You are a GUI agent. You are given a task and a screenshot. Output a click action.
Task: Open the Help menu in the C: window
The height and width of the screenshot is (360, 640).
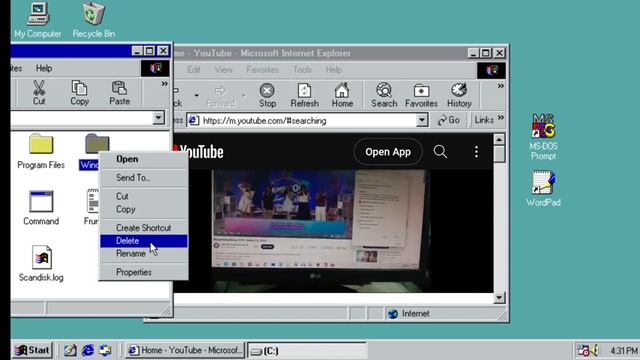click(x=44, y=68)
